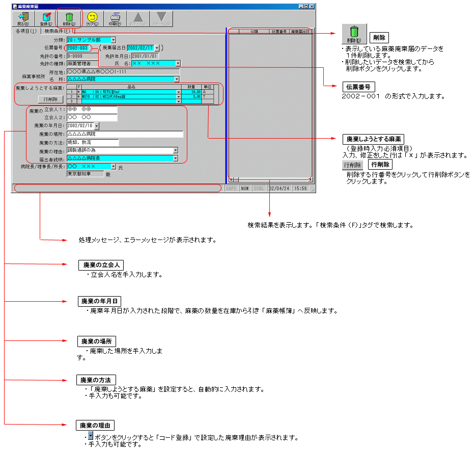Click the 02/04/24 date in the status bar

279,189
